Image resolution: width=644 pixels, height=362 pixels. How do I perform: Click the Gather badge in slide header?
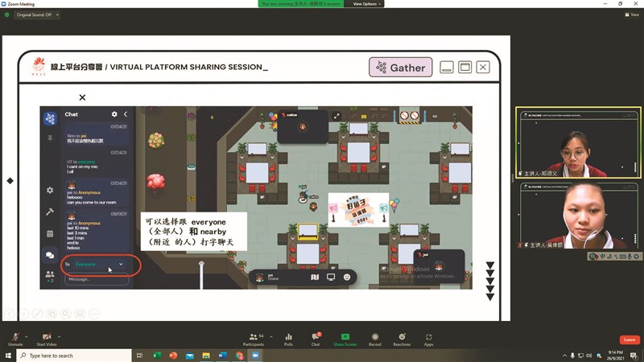[x=400, y=68]
